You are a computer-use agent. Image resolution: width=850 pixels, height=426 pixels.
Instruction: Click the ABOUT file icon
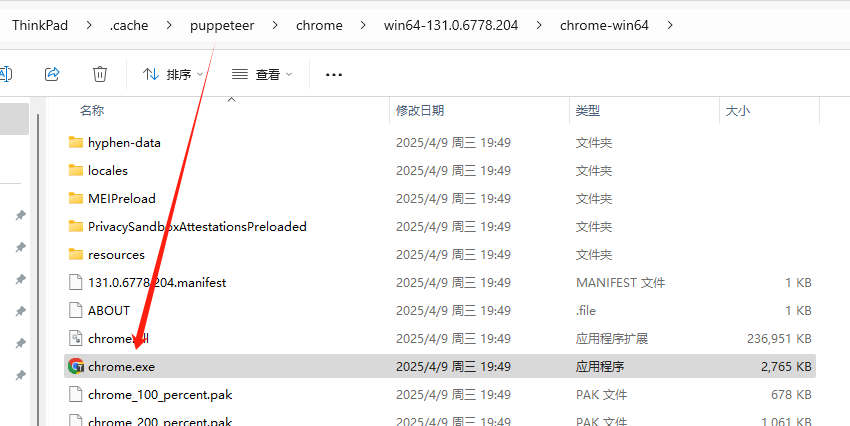(75, 310)
